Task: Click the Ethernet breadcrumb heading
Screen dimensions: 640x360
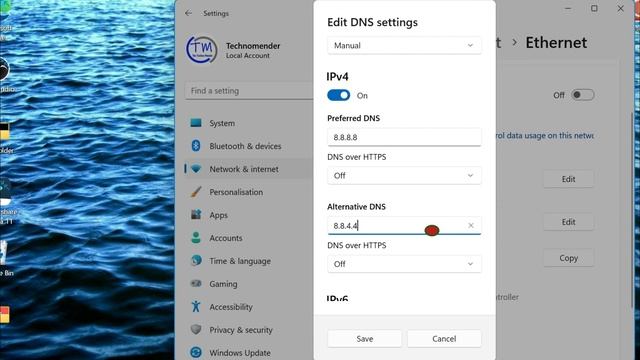Action: tap(556, 42)
